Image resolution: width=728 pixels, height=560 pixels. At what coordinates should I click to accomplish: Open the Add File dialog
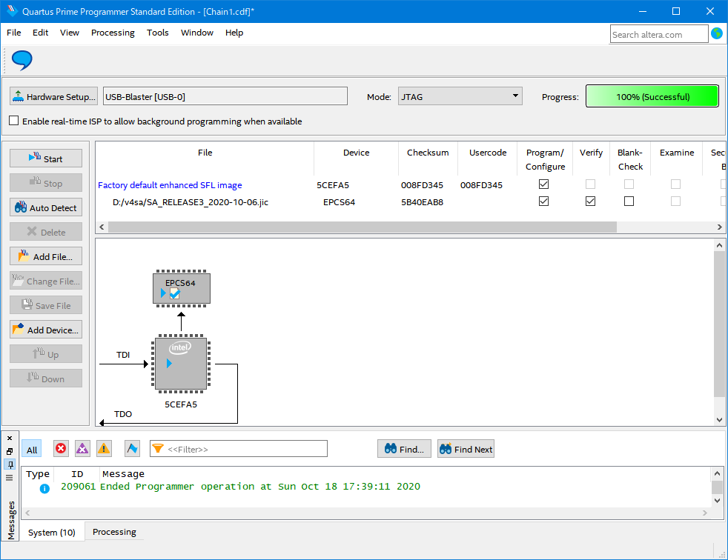pos(46,256)
